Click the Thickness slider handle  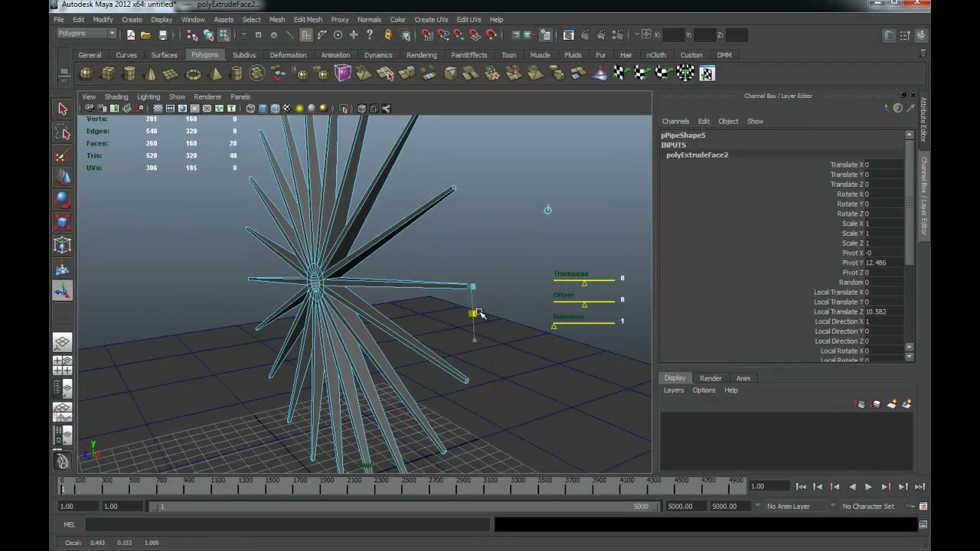[584, 284]
